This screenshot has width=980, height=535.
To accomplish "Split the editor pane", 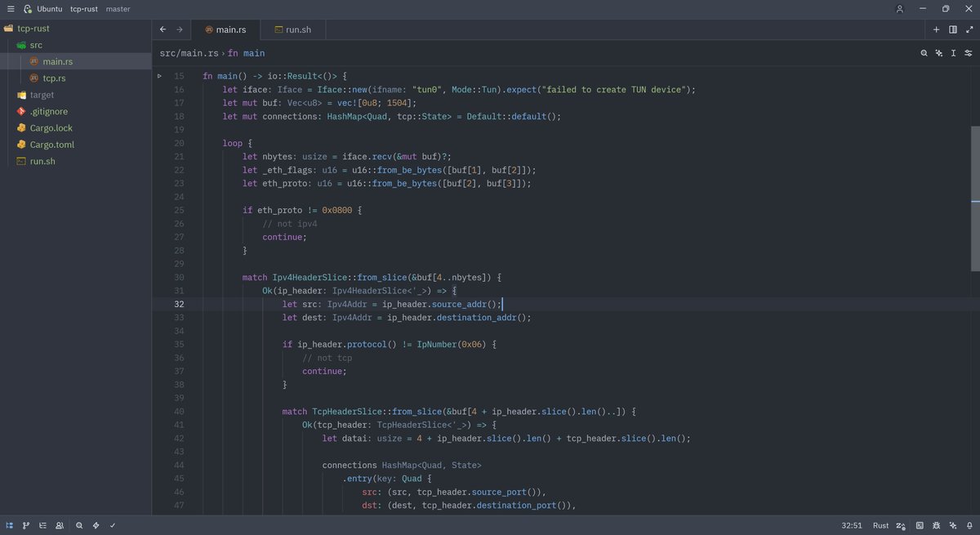I will tap(953, 29).
